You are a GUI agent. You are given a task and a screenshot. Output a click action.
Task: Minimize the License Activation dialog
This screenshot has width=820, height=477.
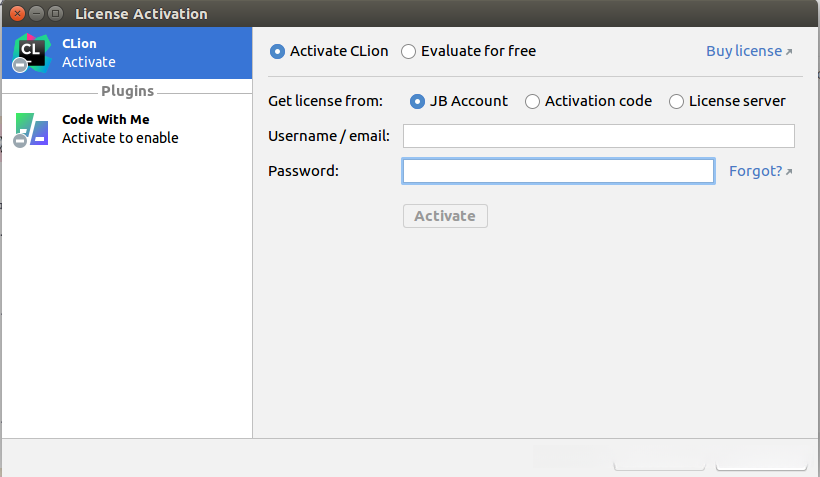(x=36, y=14)
